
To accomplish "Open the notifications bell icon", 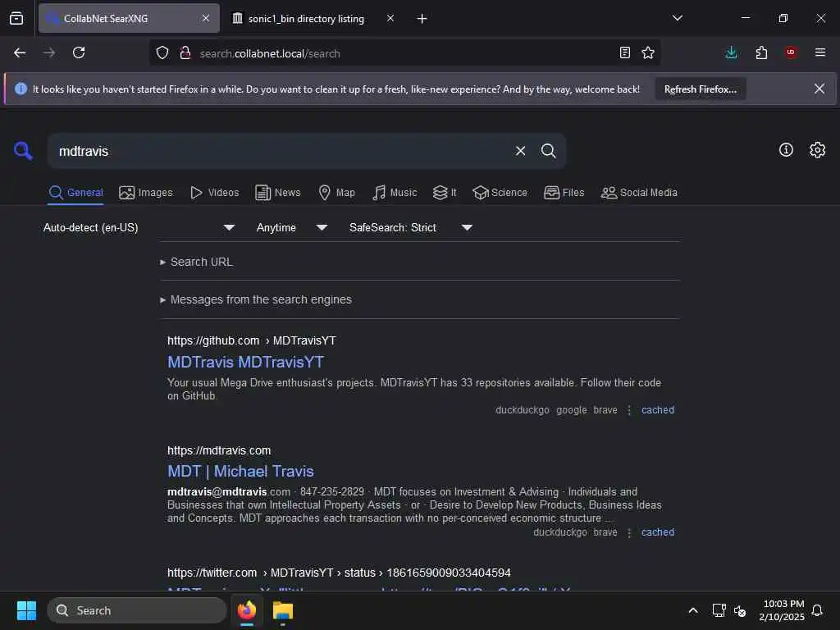I will click(818, 610).
